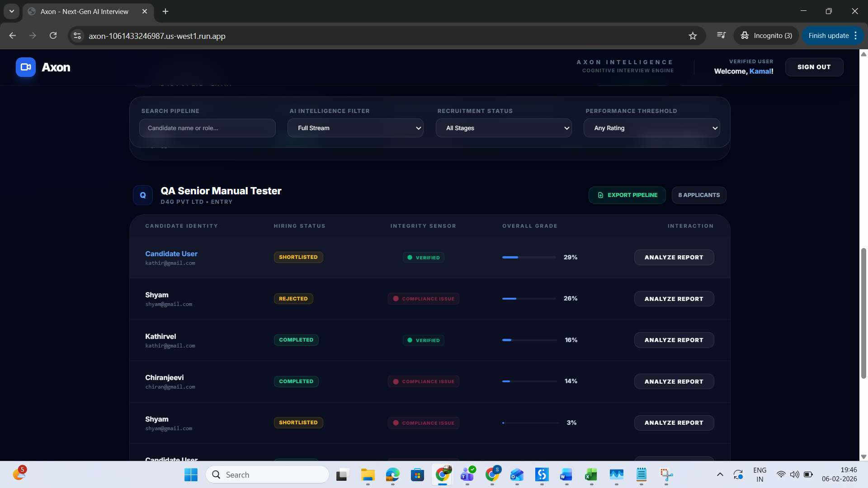
Task: Click the Axon camera logo icon
Action: pyautogui.click(x=25, y=67)
